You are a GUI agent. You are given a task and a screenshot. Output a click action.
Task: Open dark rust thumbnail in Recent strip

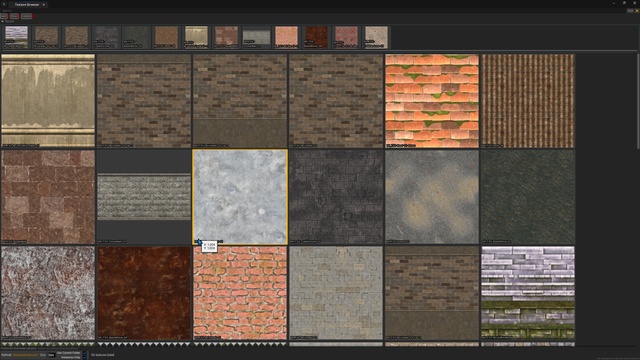point(316,37)
